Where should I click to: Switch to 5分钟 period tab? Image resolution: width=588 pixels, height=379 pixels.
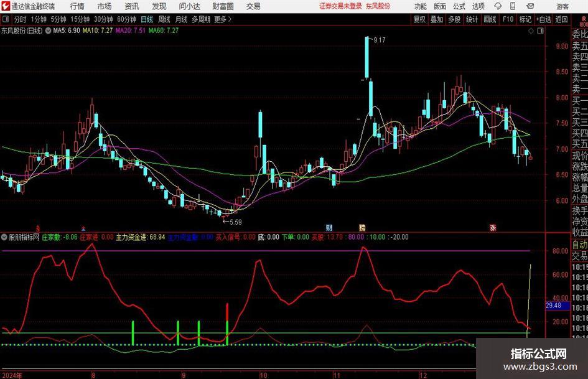pos(58,19)
